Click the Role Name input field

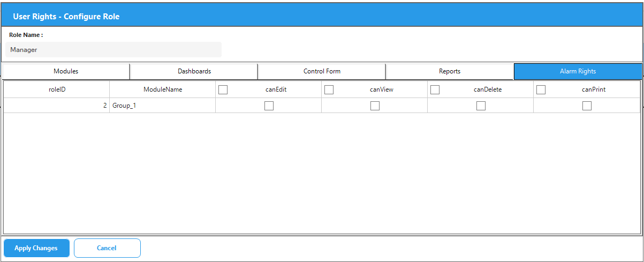coord(113,50)
